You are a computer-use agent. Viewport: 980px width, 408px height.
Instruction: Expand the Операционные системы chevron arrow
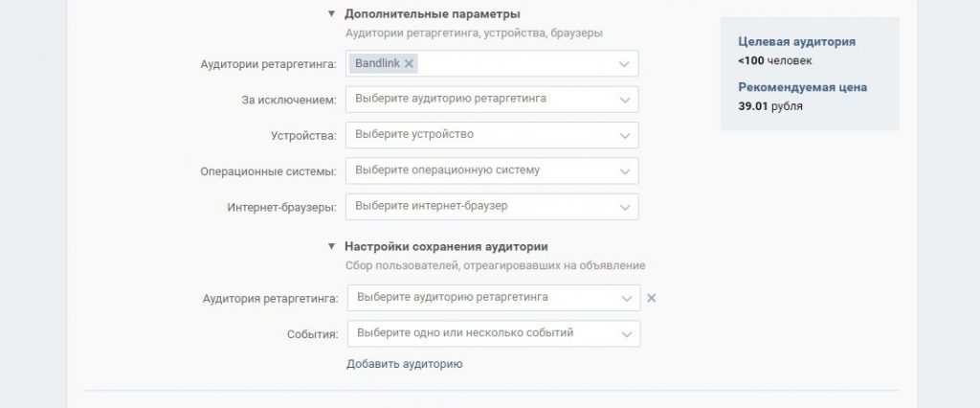pyautogui.click(x=624, y=170)
